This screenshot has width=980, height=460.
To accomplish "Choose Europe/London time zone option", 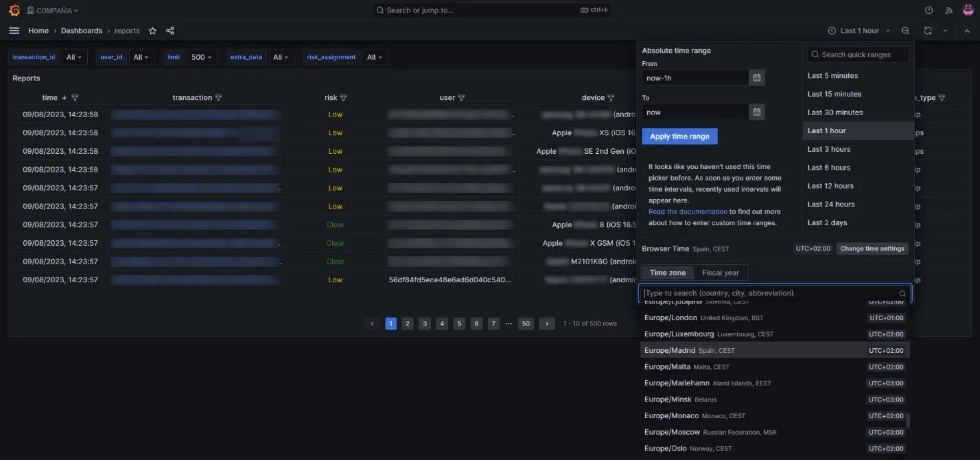I will (x=775, y=318).
